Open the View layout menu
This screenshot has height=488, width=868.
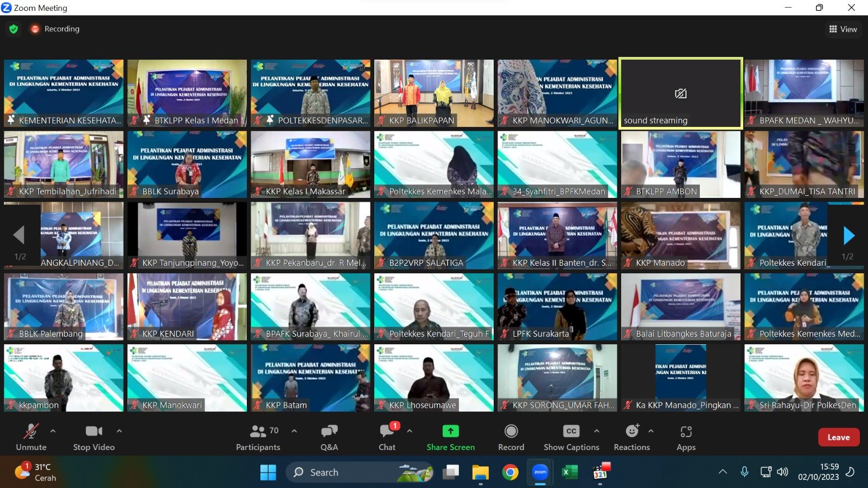click(x=843, y=29)
